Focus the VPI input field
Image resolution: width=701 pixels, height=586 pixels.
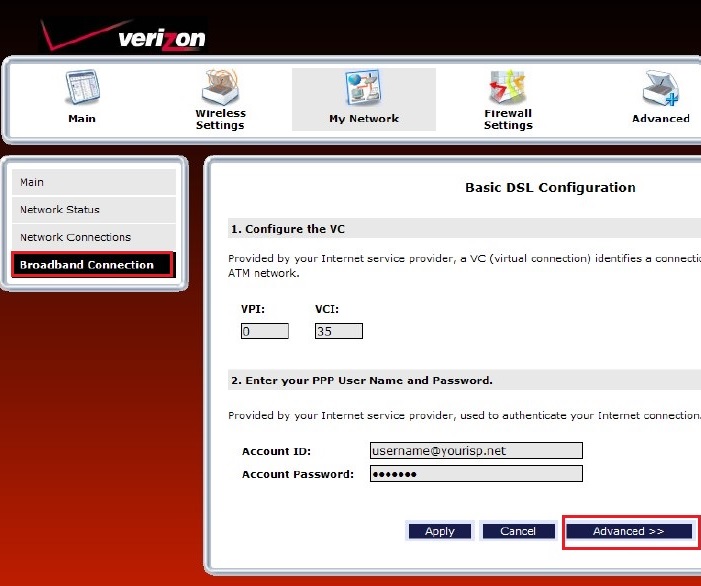tap(265, 331)
